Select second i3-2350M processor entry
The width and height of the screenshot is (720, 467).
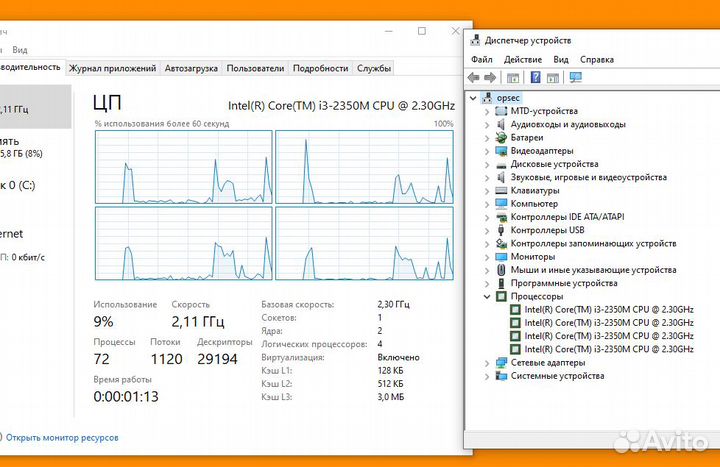pyautogui.click(x=609, y=323)
